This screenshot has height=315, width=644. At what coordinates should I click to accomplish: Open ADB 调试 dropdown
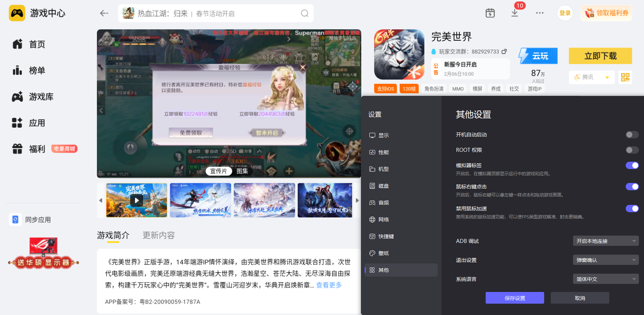(606, 241)
